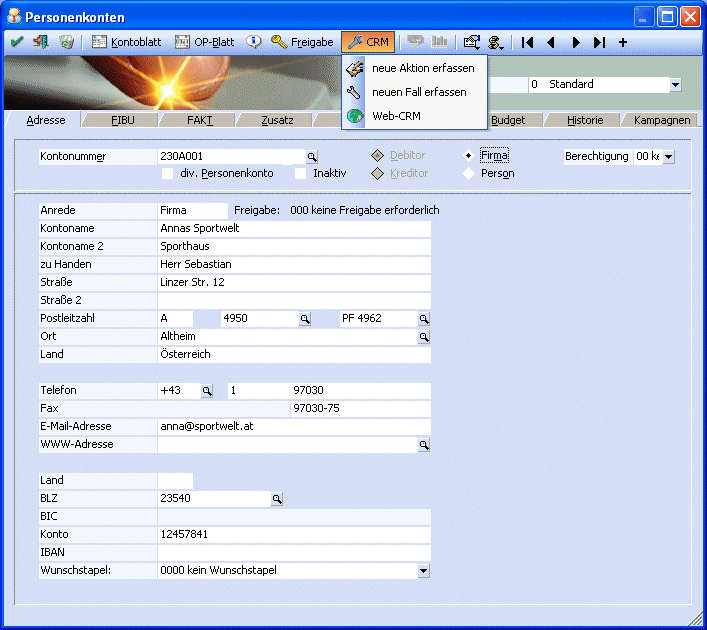Viewport: 707px width, 630px height.
Task: Switch to the Adresse tab
Action: point(46,120)
